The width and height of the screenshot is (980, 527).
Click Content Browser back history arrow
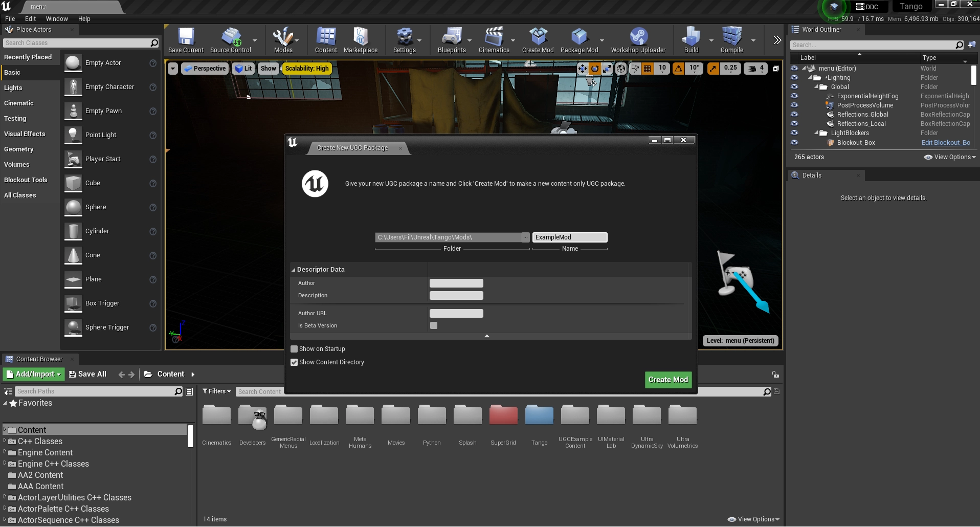click(121, 375)
